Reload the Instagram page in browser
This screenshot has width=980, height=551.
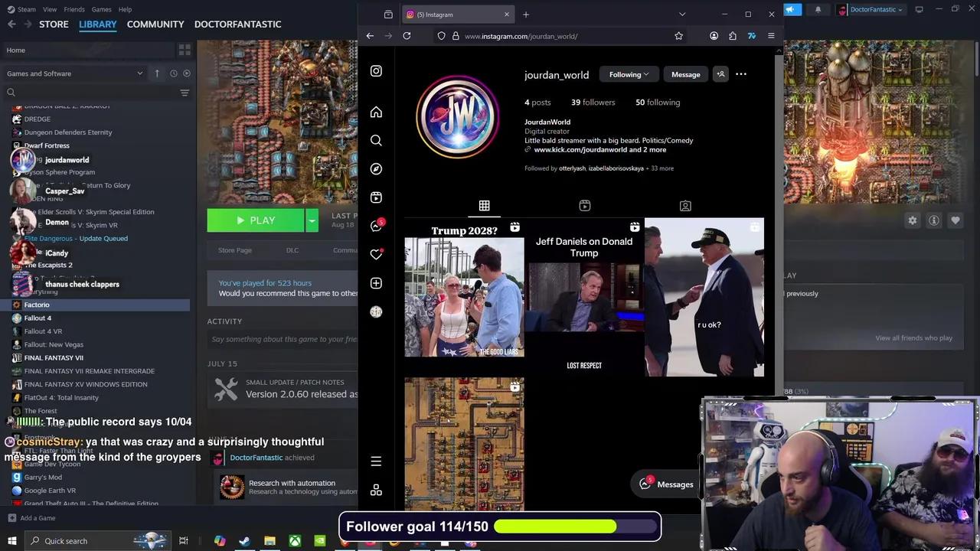coord(407,36)
